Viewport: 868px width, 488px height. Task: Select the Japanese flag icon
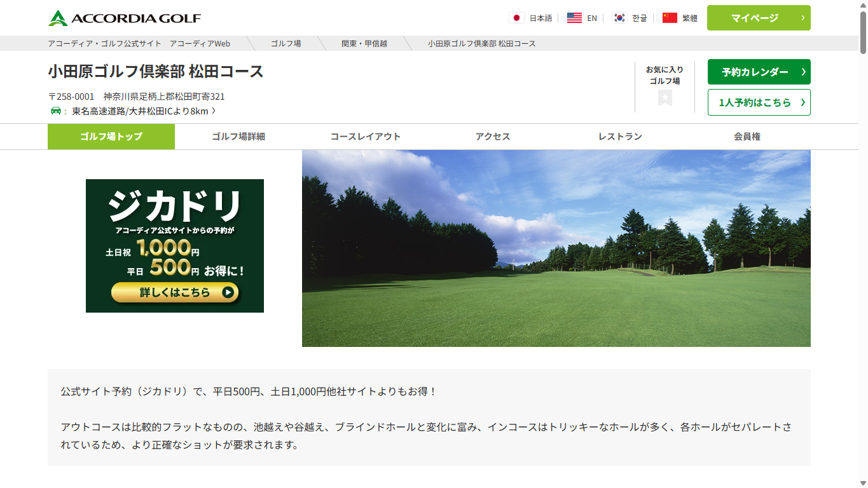(x=516, y=18)
